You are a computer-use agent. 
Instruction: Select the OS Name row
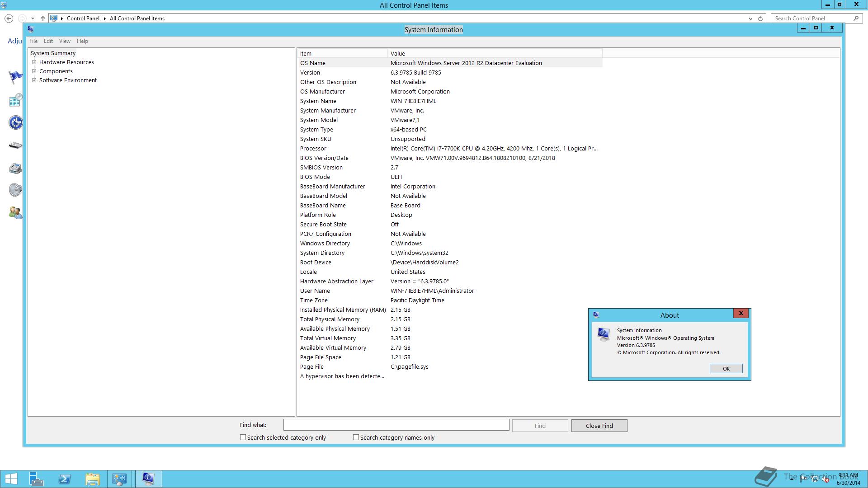(450, 63)
